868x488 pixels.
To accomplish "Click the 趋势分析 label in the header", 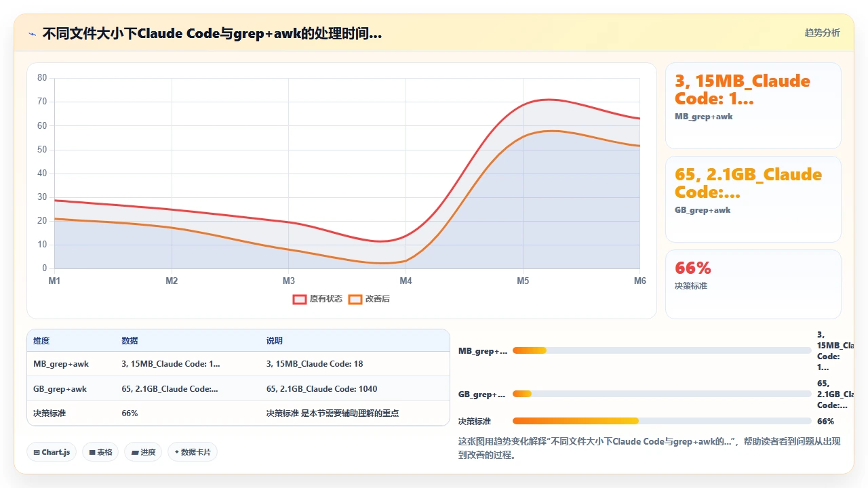I will 822,33.
